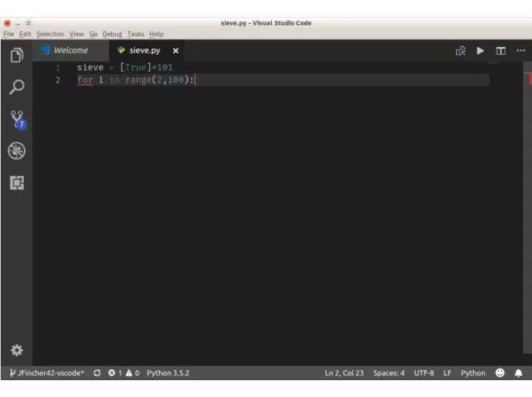Change language mode via Python status item
The width and height of the screenshot is (532, 397).
click(x=473, y=373)
